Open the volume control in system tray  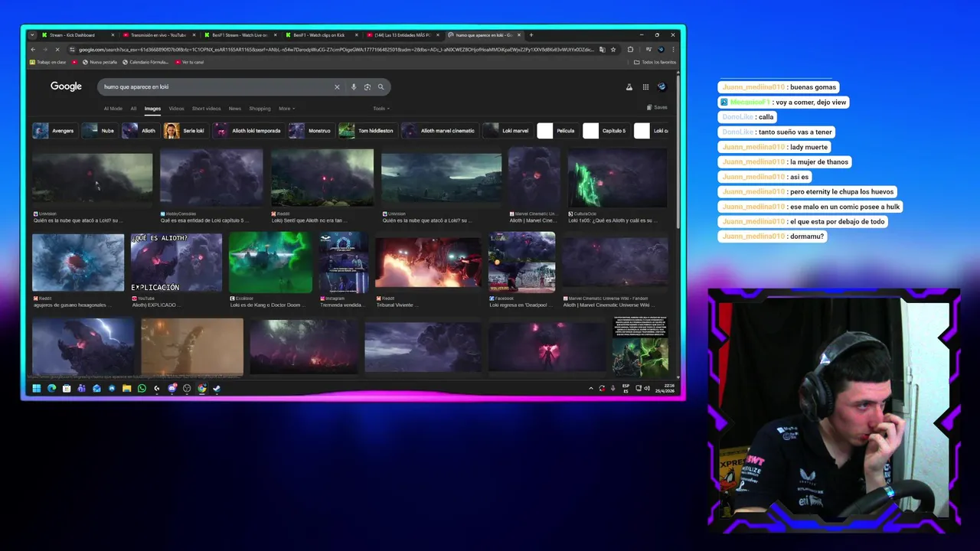pos(647,389)
